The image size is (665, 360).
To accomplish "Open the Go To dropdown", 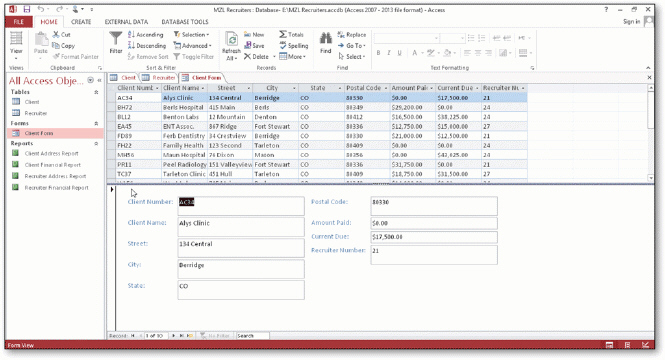I will tap(352, 45).
